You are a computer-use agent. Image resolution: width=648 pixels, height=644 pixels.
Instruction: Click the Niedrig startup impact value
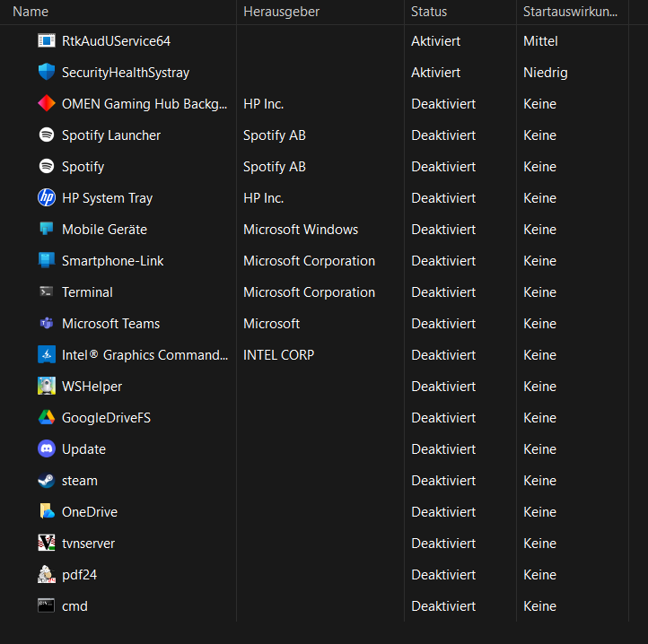coord(546,73)
